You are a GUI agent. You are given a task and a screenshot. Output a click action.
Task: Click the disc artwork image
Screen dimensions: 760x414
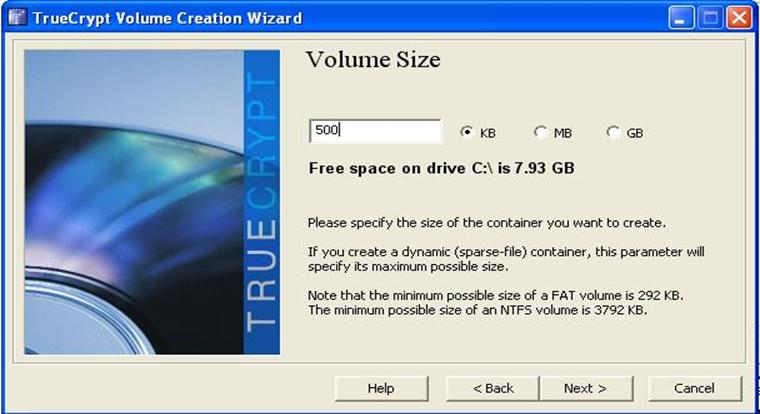[x=134, y=202]
